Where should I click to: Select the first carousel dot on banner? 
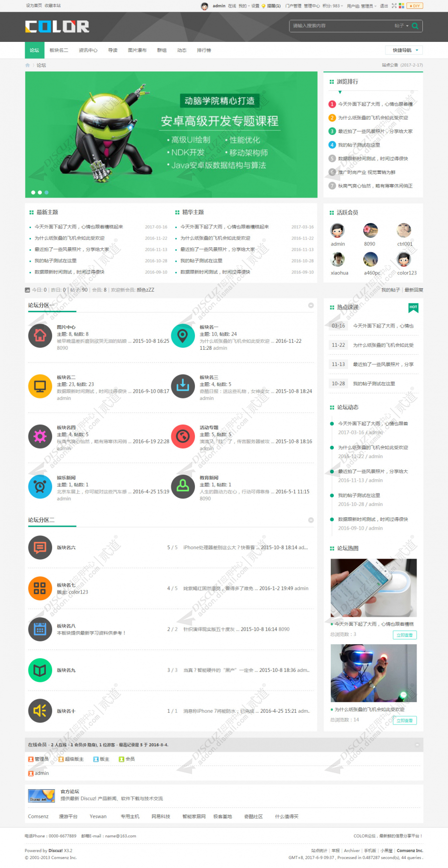(x=33, y=192)
